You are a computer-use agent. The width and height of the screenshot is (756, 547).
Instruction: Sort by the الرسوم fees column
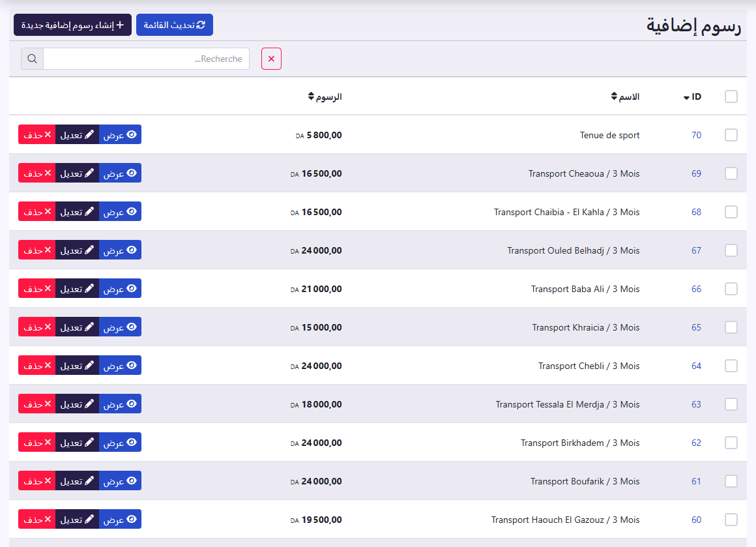pos(325,97)
